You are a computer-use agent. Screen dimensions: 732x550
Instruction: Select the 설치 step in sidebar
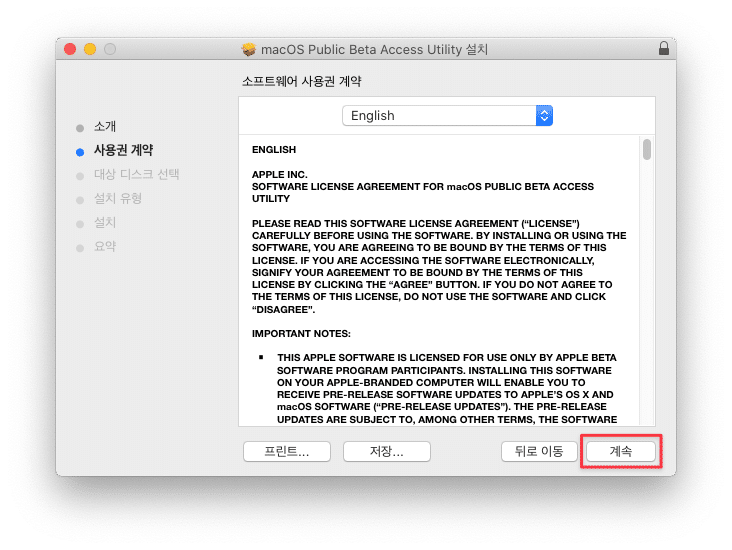(x=105, y=223)
